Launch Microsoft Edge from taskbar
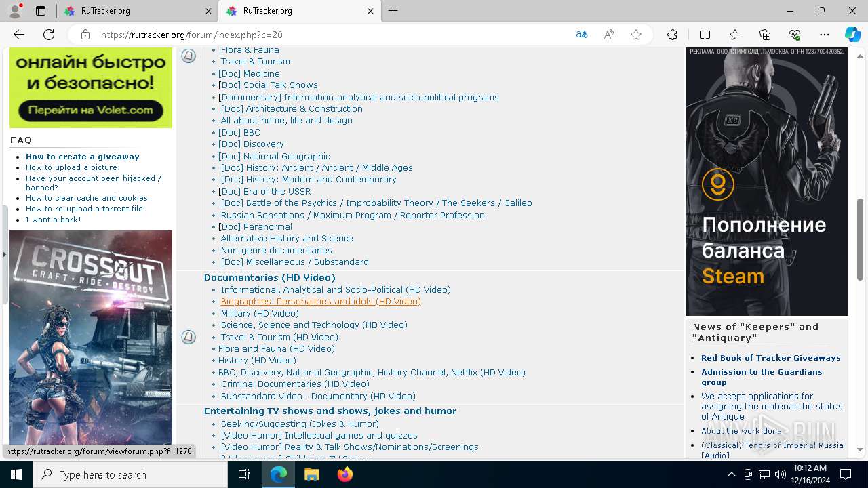This screenshot has height=488, width=868. click(x=279, y=474)
